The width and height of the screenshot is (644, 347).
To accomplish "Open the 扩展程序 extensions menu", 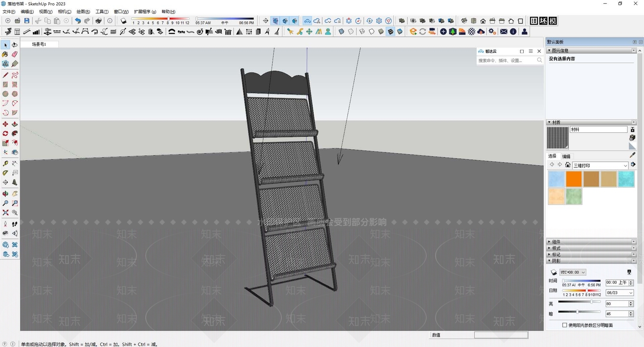I will 145,12.
